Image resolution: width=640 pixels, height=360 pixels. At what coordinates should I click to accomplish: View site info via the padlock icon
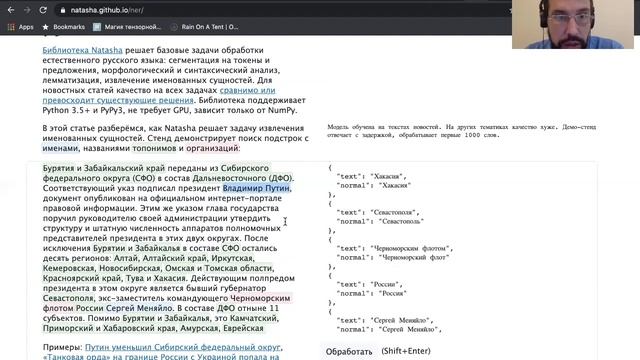tap(63, 10)
